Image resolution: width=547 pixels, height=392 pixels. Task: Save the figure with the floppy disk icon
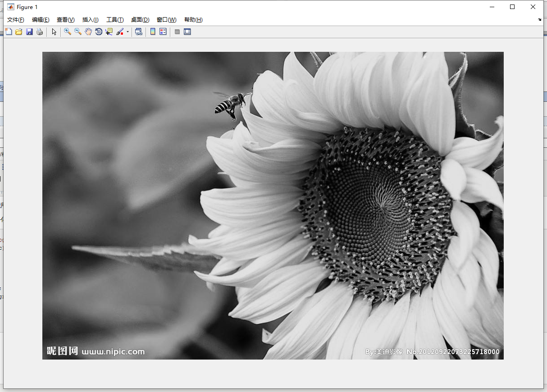tap(29, 32)
